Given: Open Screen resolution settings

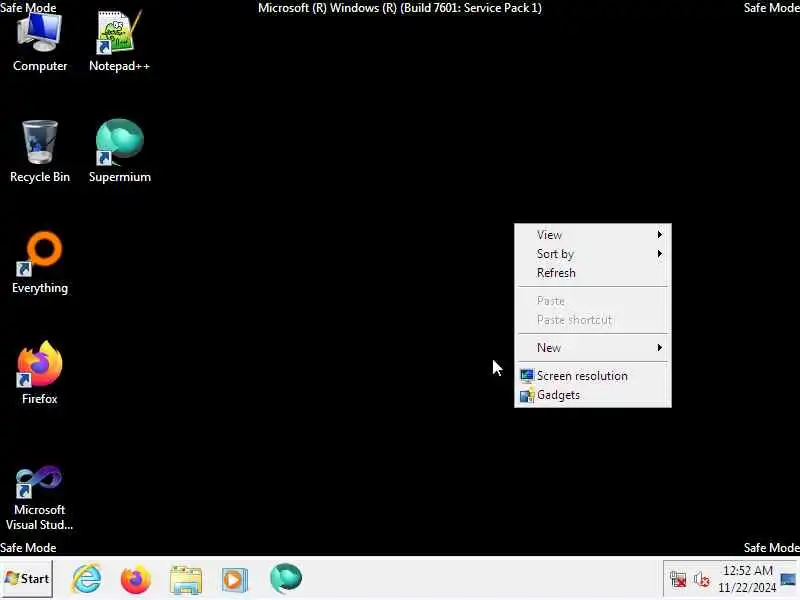Looking at the screenshot, I should (x=593, y=376).
